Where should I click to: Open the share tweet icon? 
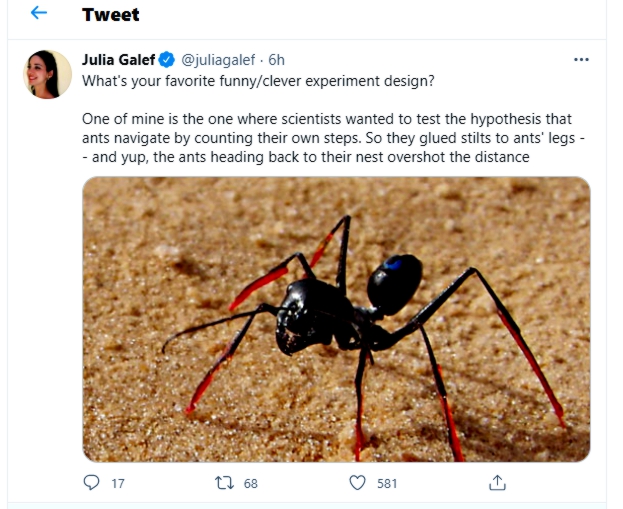tap(496, 483)
